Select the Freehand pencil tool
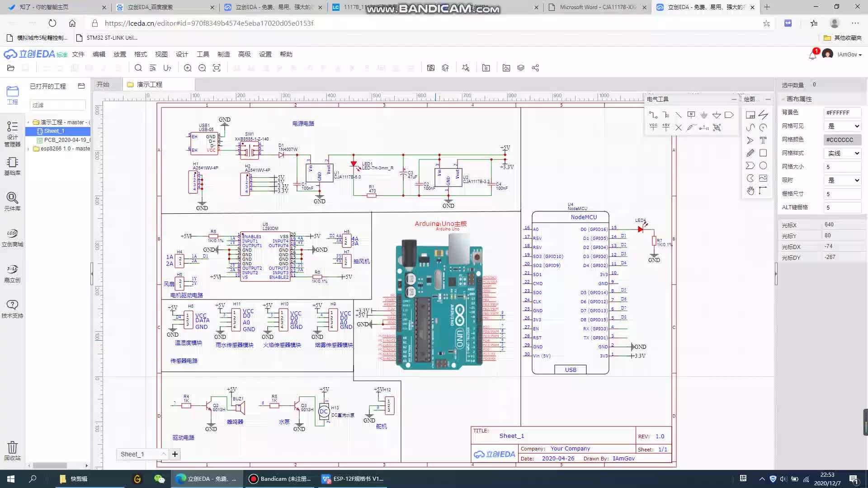868x488 pixels. 750,153
